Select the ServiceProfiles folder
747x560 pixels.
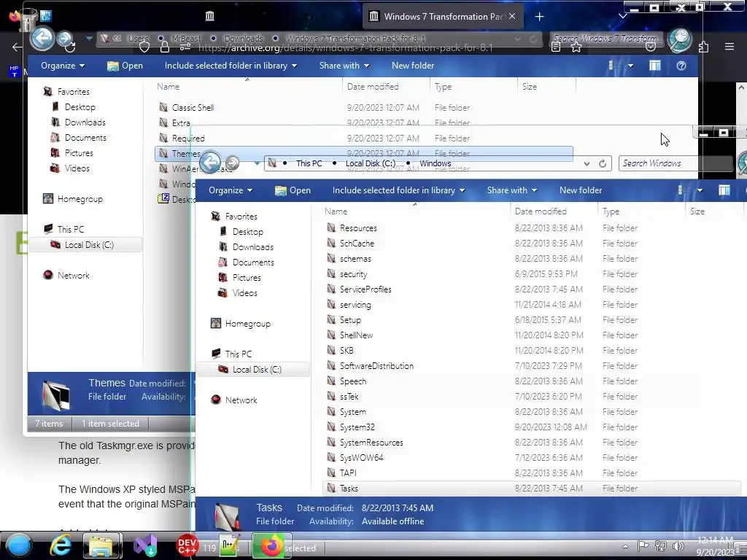[x=365, y=289]
